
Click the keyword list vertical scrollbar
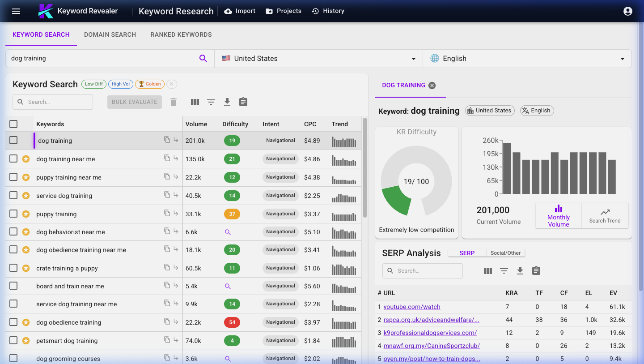pos(365,168)
